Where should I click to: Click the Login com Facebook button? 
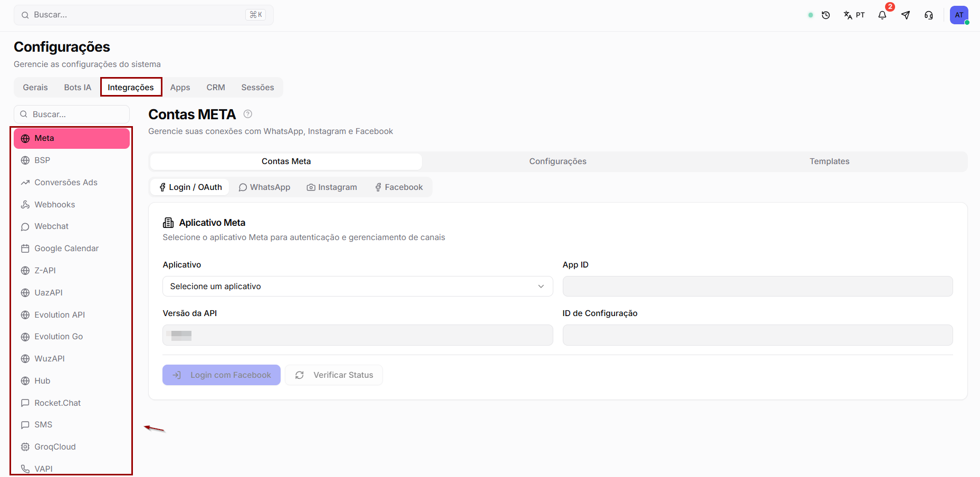pyautogui.click(x=222, y=375)
